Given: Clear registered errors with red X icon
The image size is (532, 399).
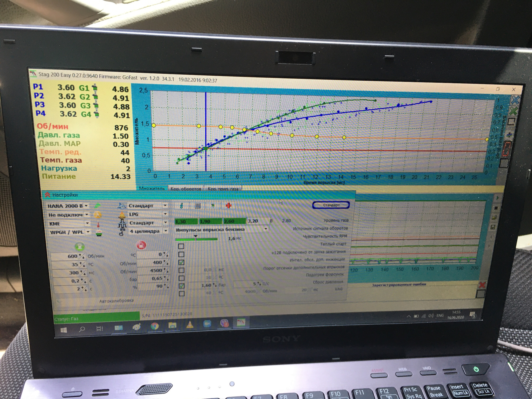Looking at the screenshot, I should 482,285.
